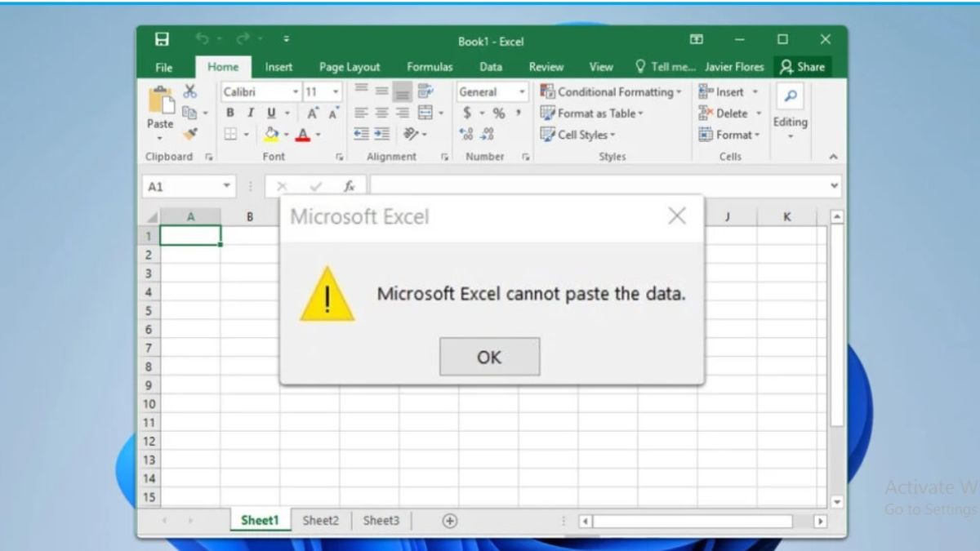The image size is (980, 551).
Task: Click OK in the error dialog
Action: [x=489, y=357]
